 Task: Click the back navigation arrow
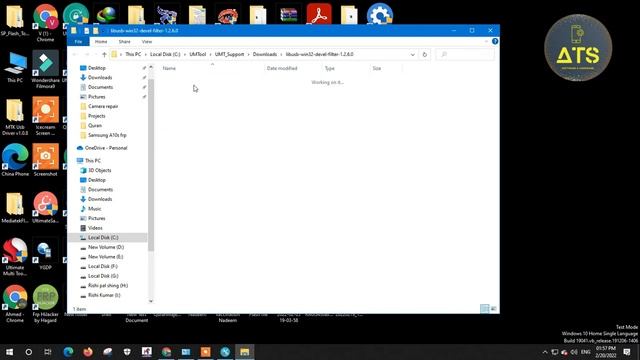75,54
